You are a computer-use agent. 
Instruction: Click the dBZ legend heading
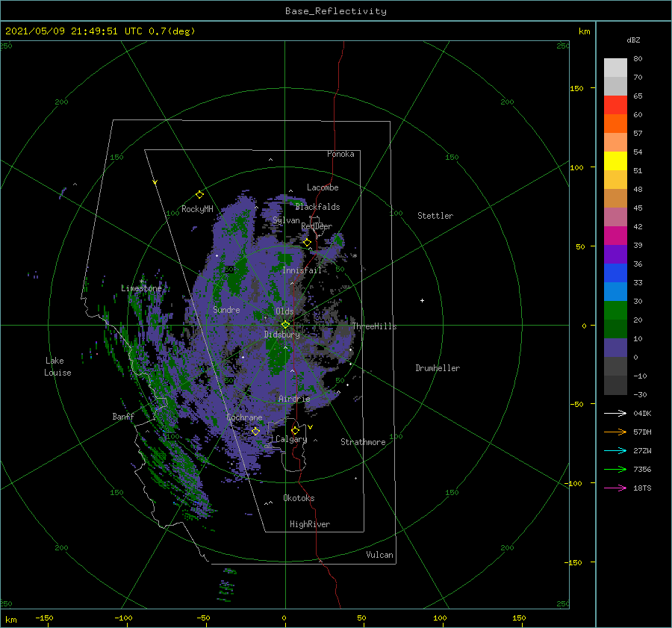coord(633,40)
